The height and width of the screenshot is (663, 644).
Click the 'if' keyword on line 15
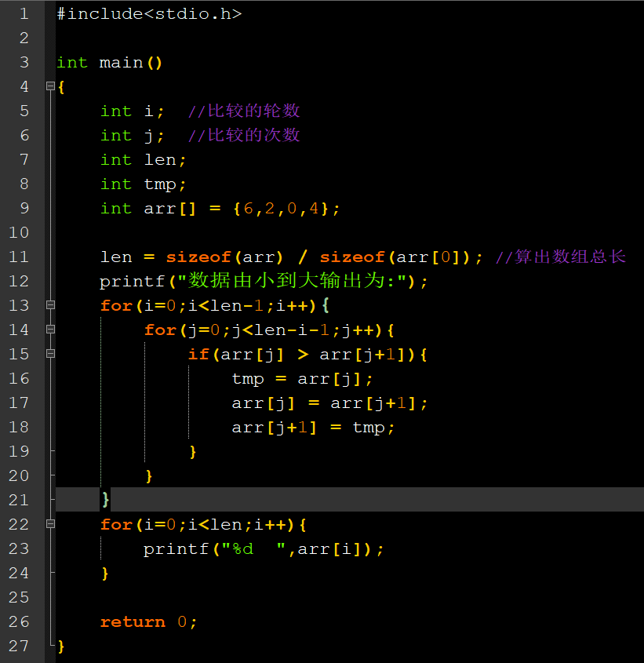pyautogui.click(x=198, y=354)
